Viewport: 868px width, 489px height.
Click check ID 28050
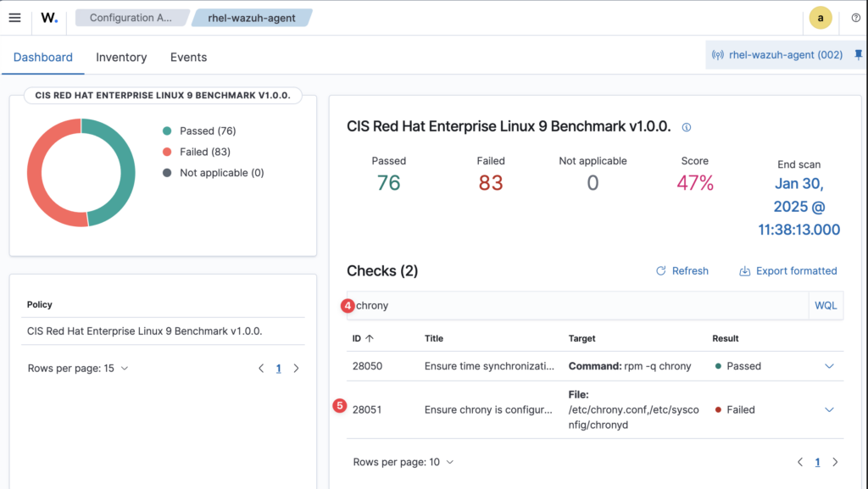tap(368, 366)
